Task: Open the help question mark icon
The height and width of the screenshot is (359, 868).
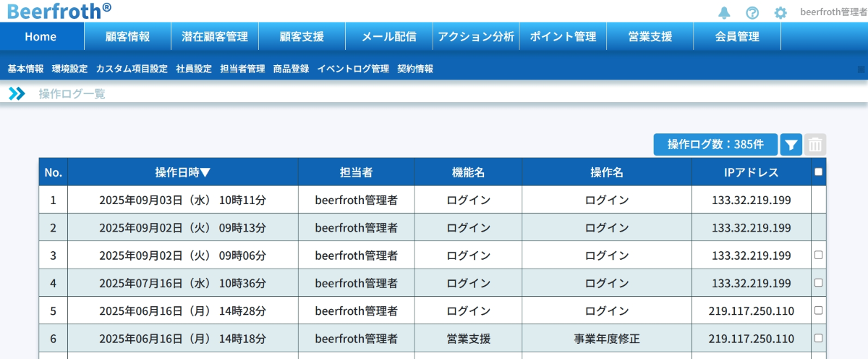Action: coord(752,12)
